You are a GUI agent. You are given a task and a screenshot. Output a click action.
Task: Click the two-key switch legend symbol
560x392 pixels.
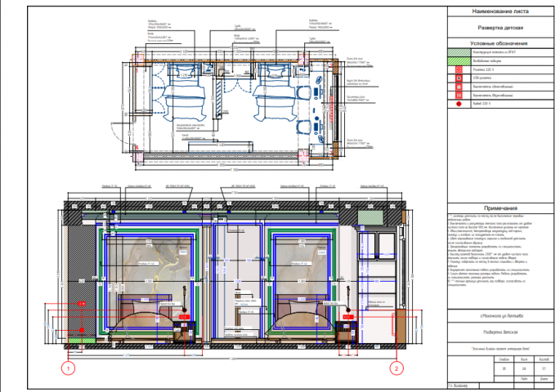tap(459, 96)
